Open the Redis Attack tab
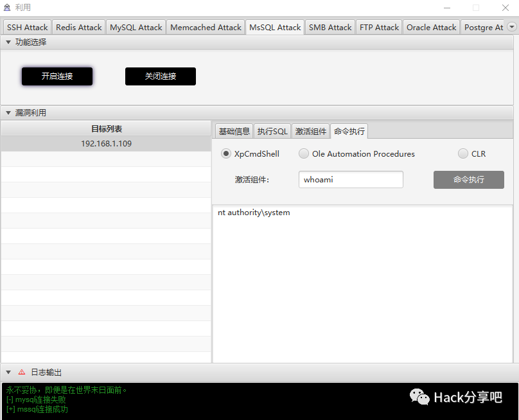 78,28
